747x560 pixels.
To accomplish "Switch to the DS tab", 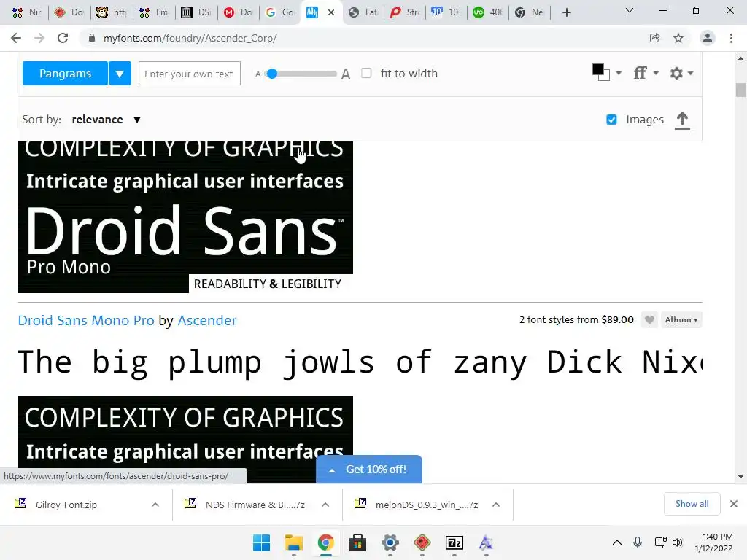I will click(x=196, y=12).
